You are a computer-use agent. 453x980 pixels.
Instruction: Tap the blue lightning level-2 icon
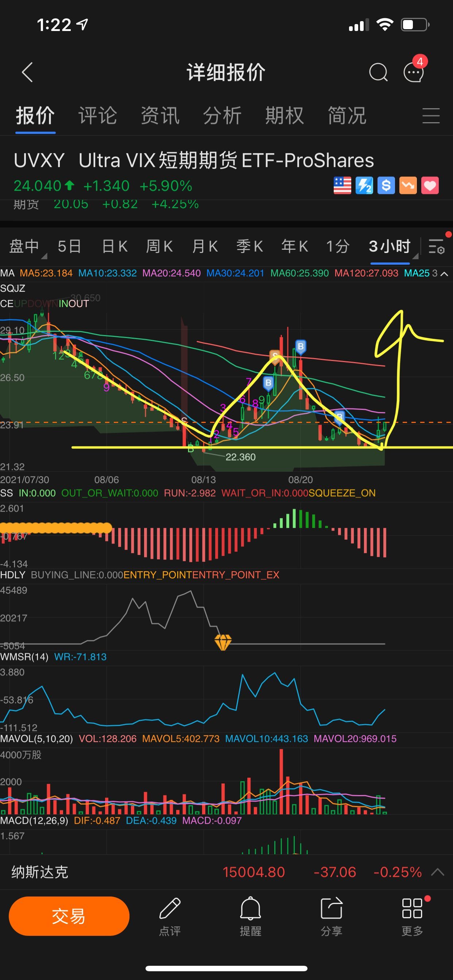(364, 186)
